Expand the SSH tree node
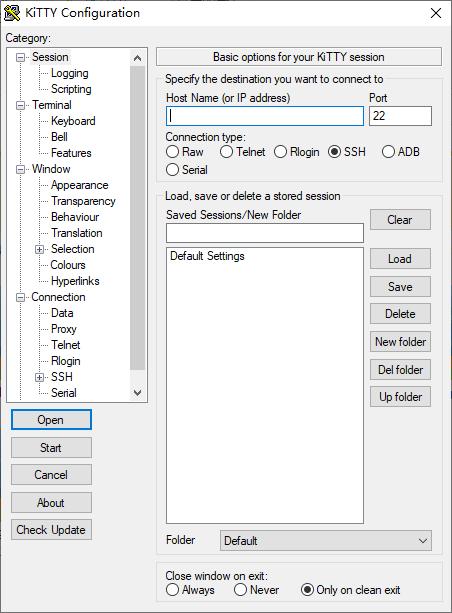Viewport: 452px width, 613px height. [x=39, y=377]
